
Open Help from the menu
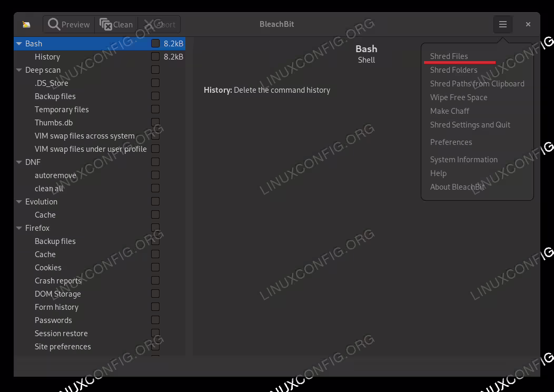[x=438, y=173]
